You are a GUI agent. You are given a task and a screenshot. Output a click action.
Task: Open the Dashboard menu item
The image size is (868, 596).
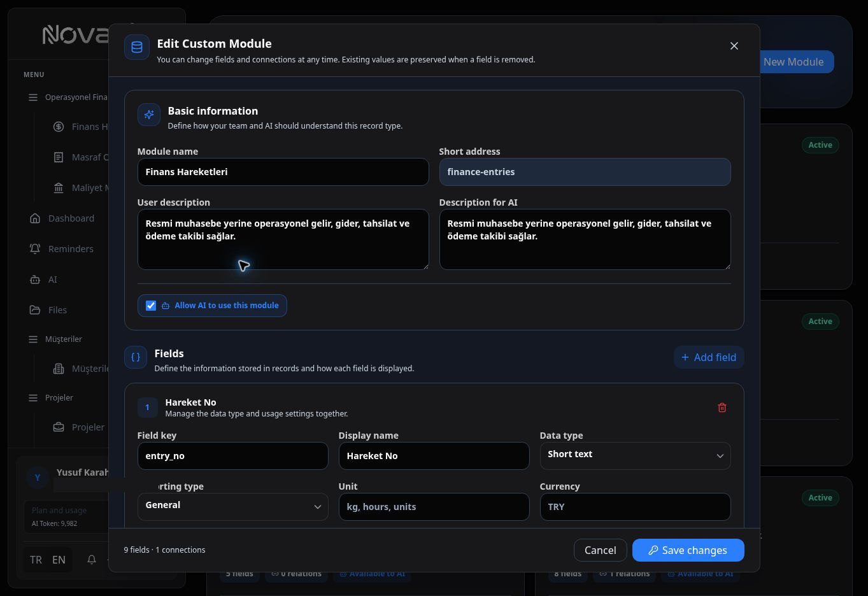click(71, 218)
